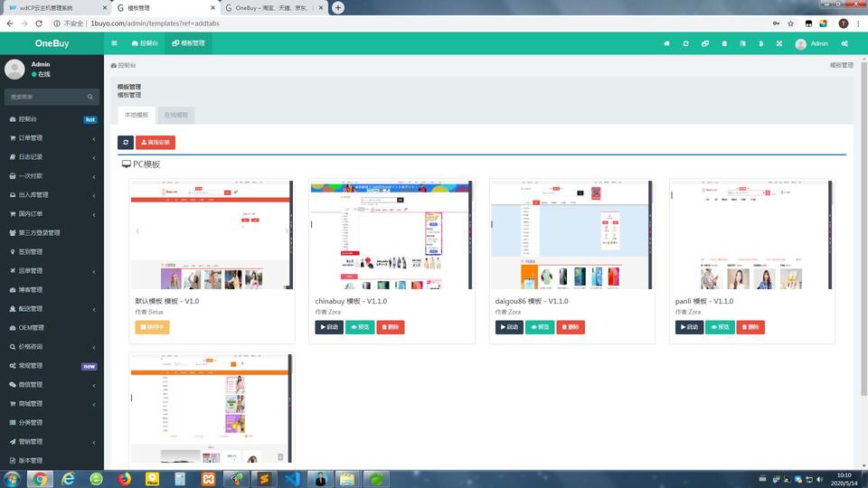This screenshot has height=488, width=868.
Task: Bookmark page with star icon
Action: point(790,23)
